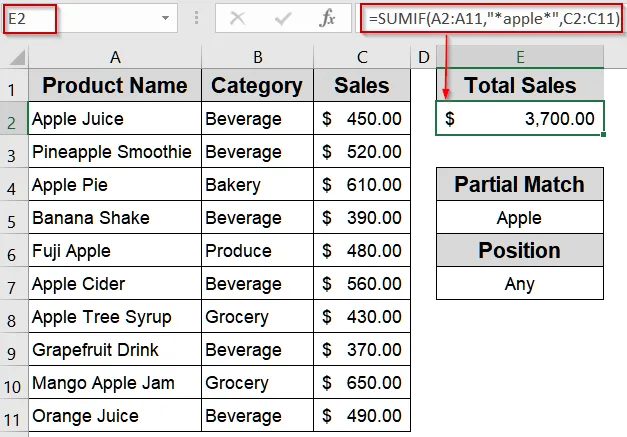Select the Mango Apple Jam cell
Image resolution: width=627 pixels, height=437 pixels.
click(x=115, y=382)
